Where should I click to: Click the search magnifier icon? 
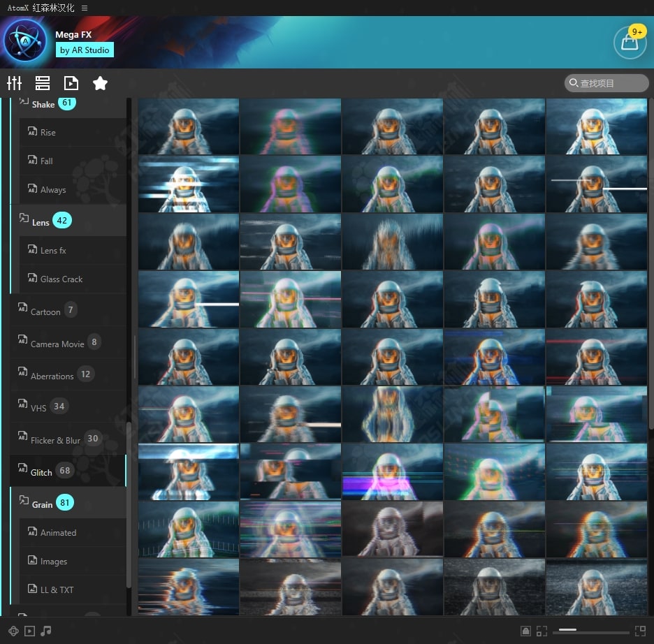click(x=574, y=82)
